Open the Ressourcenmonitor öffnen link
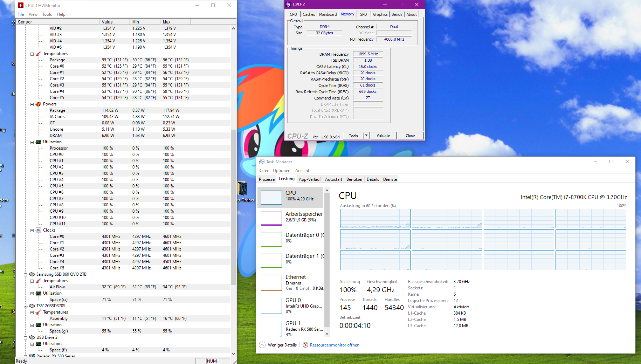Viewport: 641px width, 364px height. click(x=331, y=345)
